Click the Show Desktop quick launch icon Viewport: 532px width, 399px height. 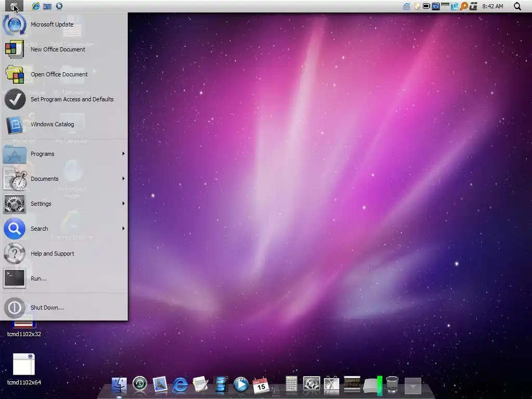pos(47,6)
